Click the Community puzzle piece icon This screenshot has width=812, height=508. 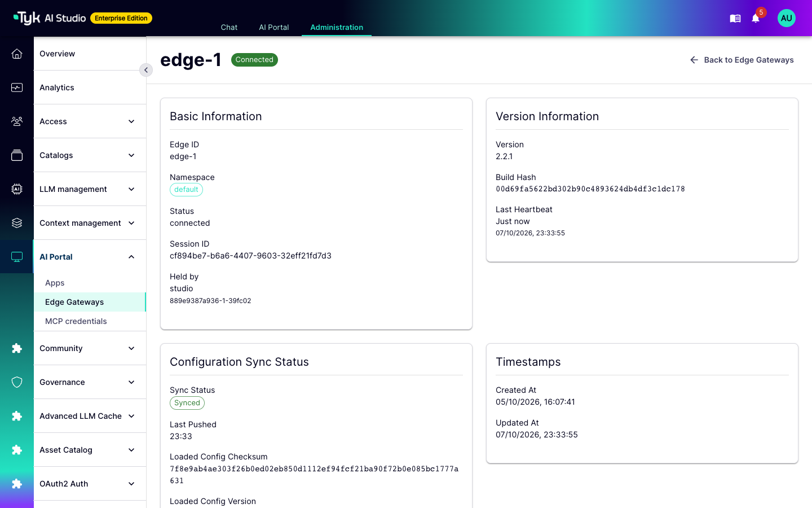click(x=17, y=348)
